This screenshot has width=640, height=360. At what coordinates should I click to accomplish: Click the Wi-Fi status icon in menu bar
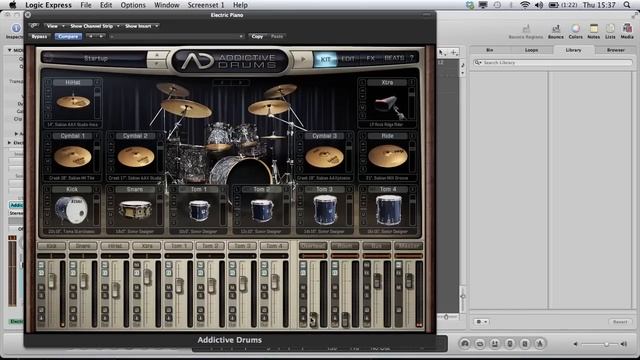tap(524, 5)
